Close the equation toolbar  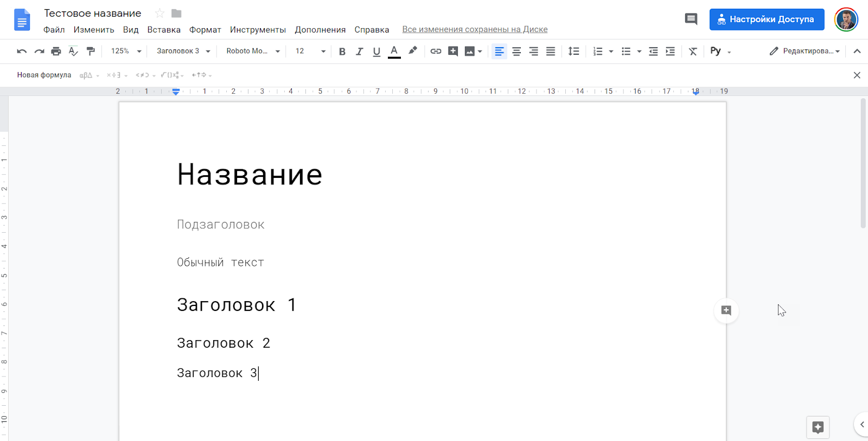(857, 75)
